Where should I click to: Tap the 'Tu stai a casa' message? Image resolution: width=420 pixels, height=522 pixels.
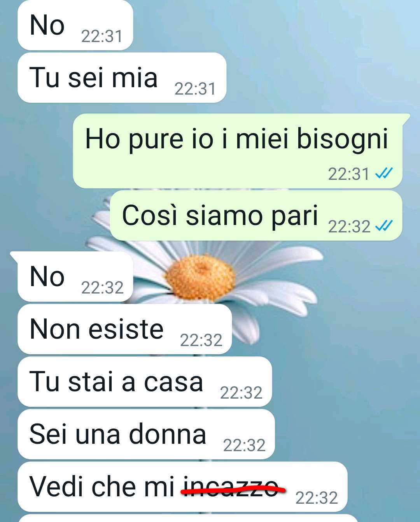[145, 382]
